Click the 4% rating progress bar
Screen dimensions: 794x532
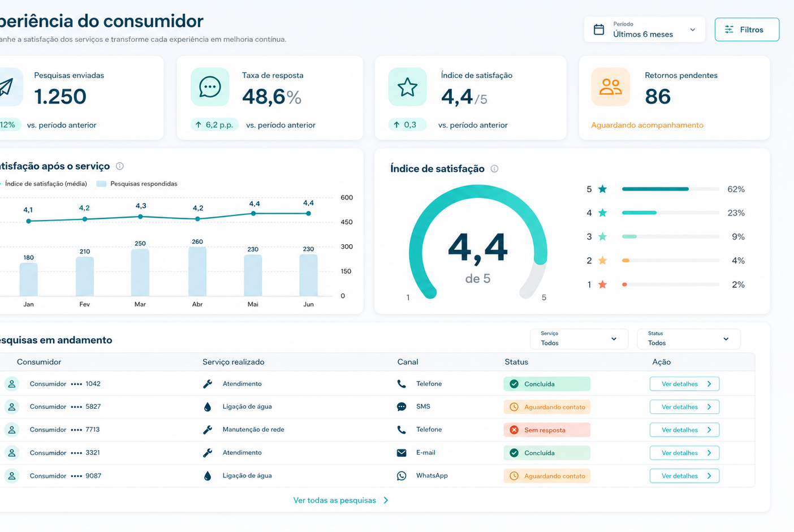[671, 261]
